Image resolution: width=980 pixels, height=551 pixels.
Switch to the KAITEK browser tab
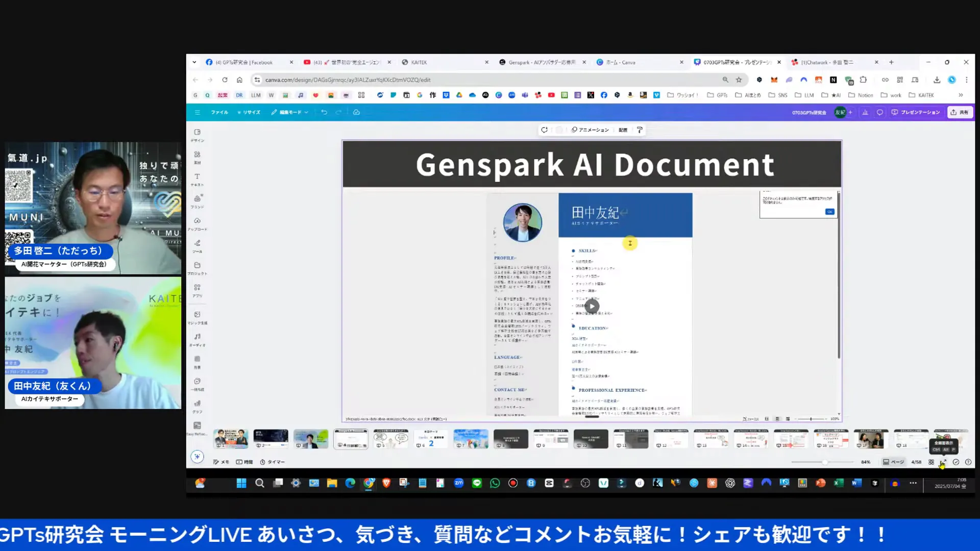[x=444, y=62]
